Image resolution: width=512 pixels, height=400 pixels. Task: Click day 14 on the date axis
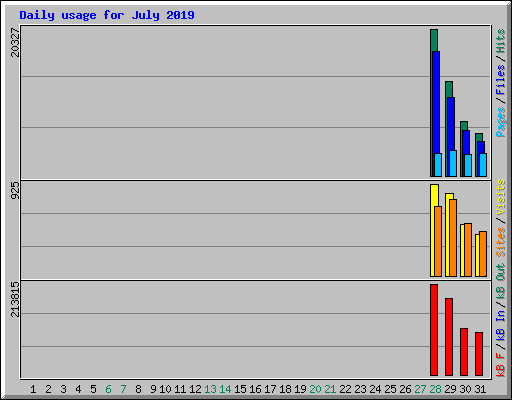[225, 389]
